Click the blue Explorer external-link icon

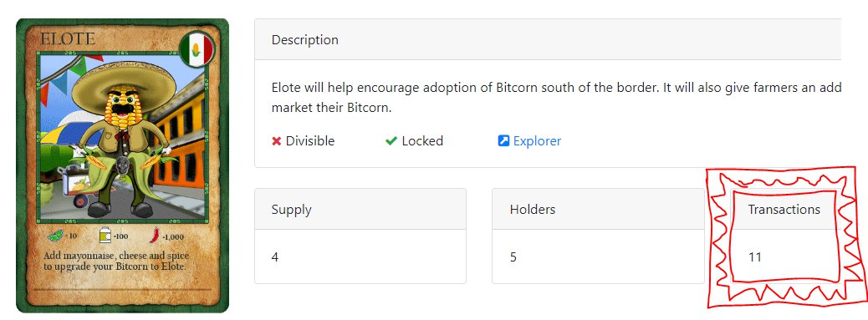(x=503, y=141)
